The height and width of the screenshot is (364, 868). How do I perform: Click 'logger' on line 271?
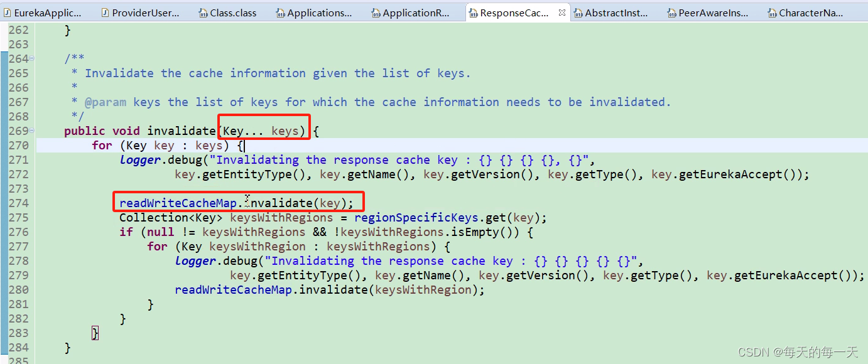coord(140,159)
